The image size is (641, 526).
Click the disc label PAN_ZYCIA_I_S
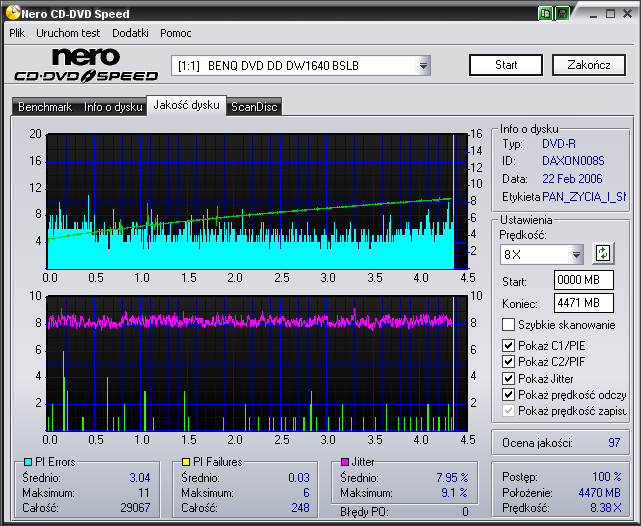(x=584, y=197)
